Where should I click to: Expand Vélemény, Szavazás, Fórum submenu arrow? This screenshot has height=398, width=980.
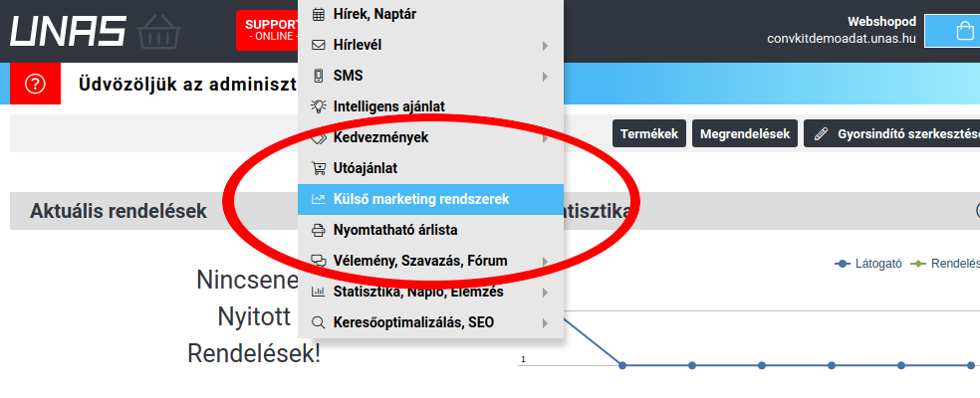click(545, 261)
